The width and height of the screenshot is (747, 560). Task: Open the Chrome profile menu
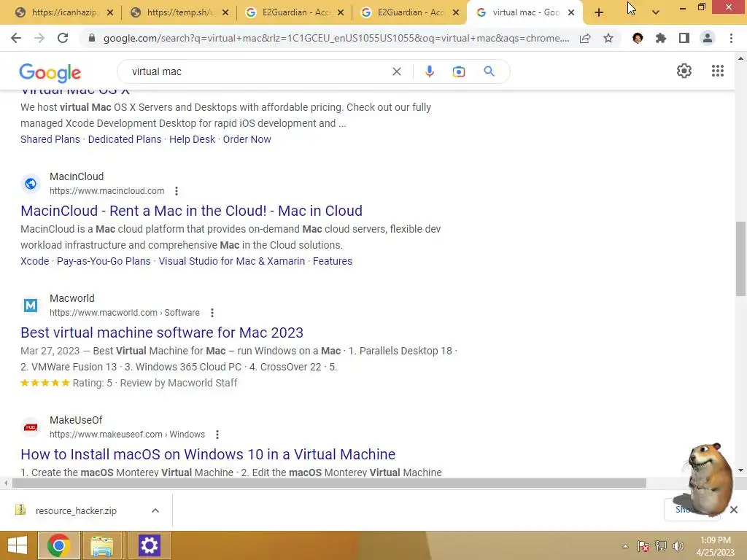point(708,38)
